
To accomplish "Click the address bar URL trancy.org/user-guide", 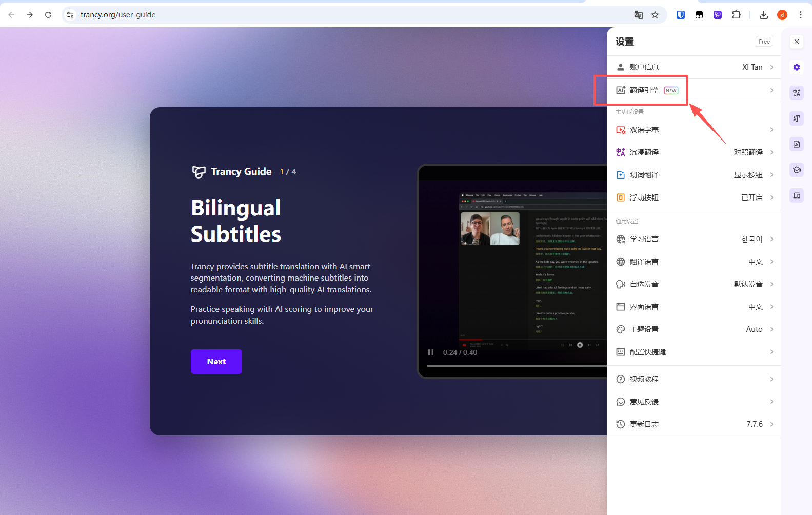I will point(118,15).
